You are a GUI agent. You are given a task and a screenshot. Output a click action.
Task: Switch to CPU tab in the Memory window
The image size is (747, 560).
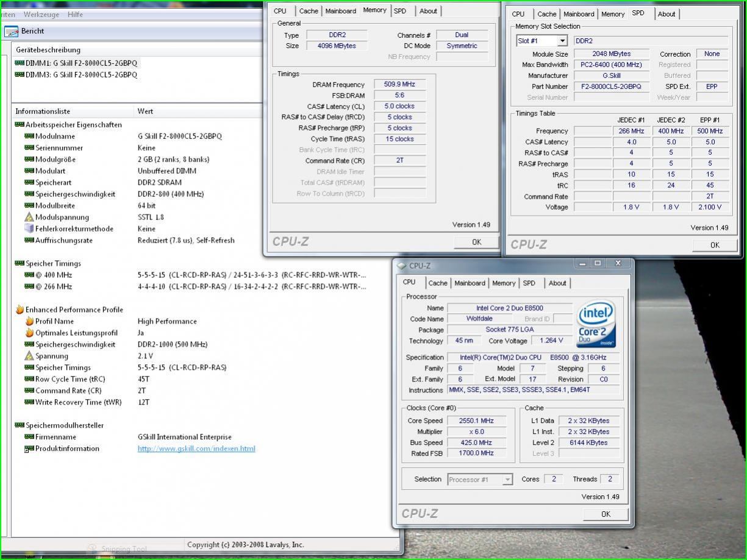pyautogui.click(x=280, y=11)
